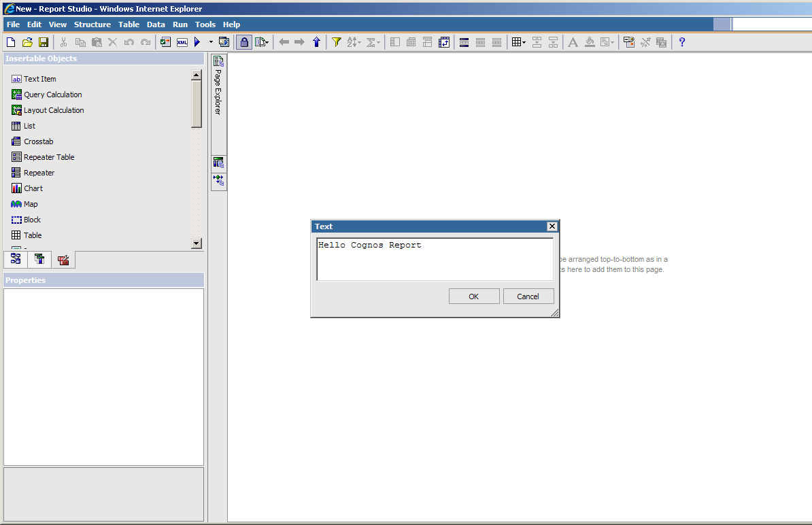The width and height of the screenshot is (812, 525).
Task: Click the Validate report icon
Action: 165,42
